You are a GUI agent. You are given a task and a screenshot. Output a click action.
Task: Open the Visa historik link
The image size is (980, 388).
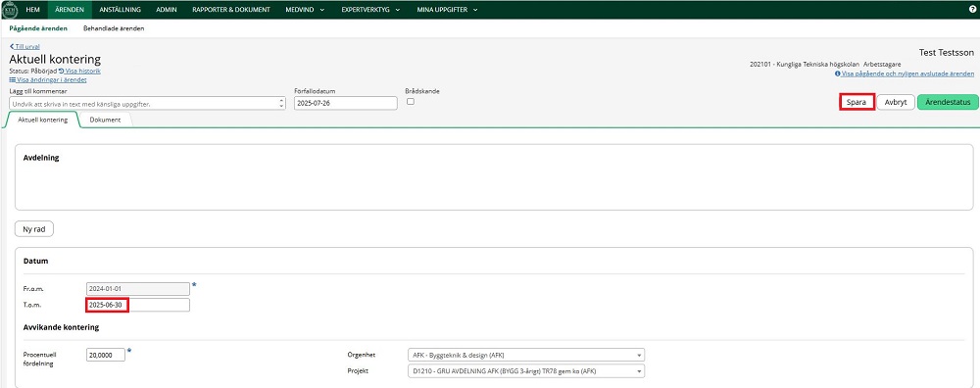[x=80, y=72]
